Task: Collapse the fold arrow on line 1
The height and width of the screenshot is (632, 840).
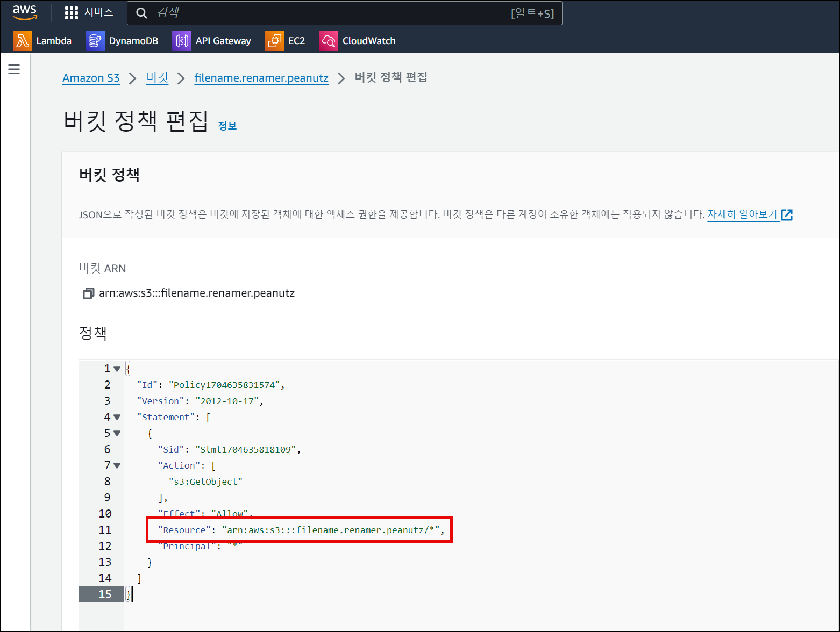Action: pyautogui.click(x=117, y=369)
